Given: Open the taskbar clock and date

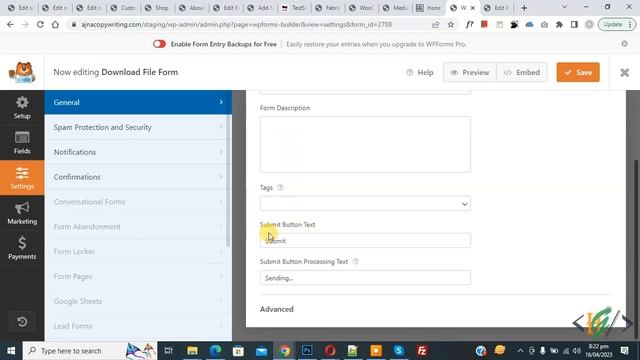Looking at the screenshot, I should pos(598,351).
